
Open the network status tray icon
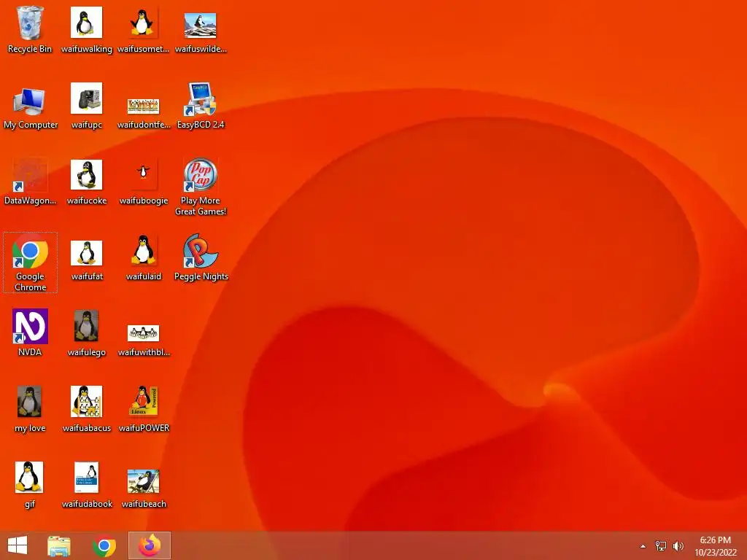660,546
